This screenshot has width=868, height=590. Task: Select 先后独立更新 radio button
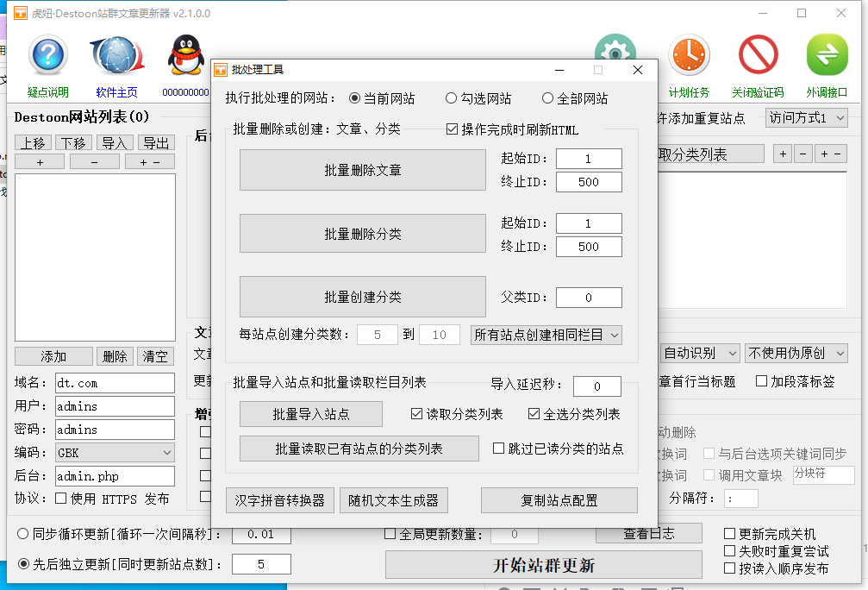click(24, 564)
